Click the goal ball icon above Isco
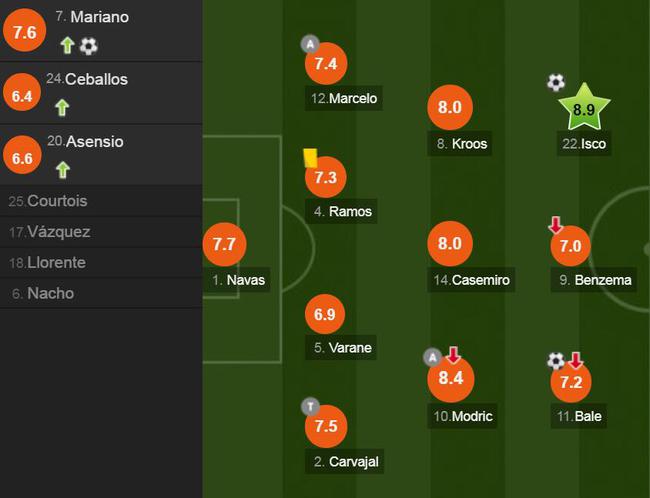 point(556,82)
